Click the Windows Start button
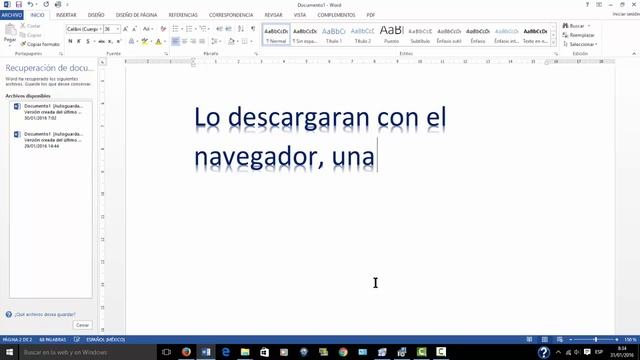This screenshot has height=360, width=640. tap(9, 352)
